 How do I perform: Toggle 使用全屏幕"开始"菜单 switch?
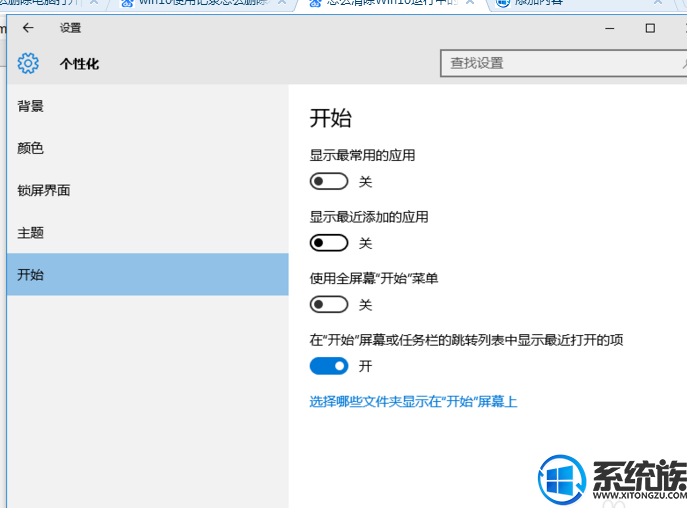click(329, 304)
